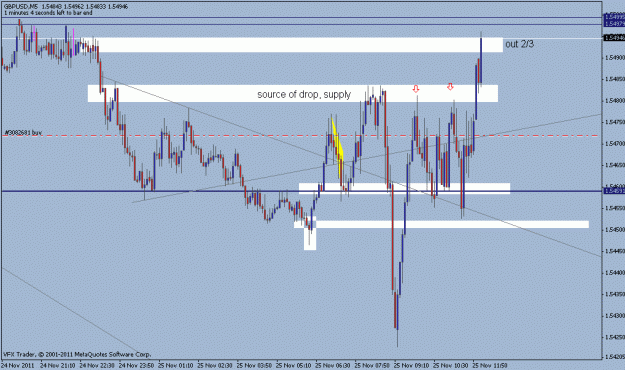Select the yellow highlighted trend marker
The width and height of the screenshot is (625, 370).
click(x=338, y=148)
